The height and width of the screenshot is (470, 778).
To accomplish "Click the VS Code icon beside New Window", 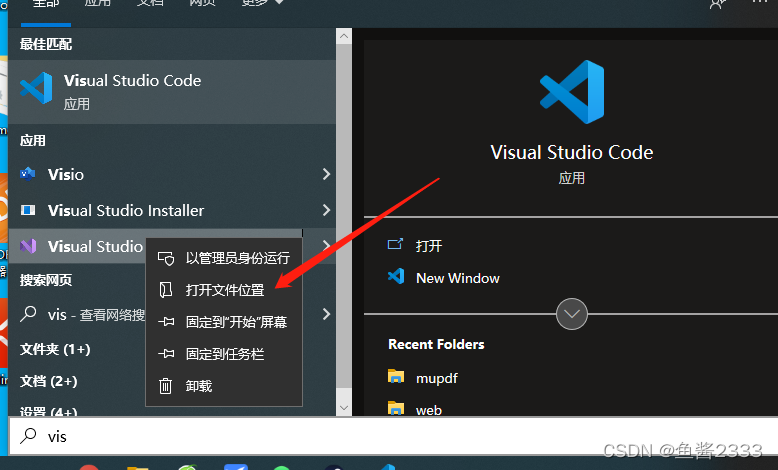I will pyautogui.click(x=396, y=276).
